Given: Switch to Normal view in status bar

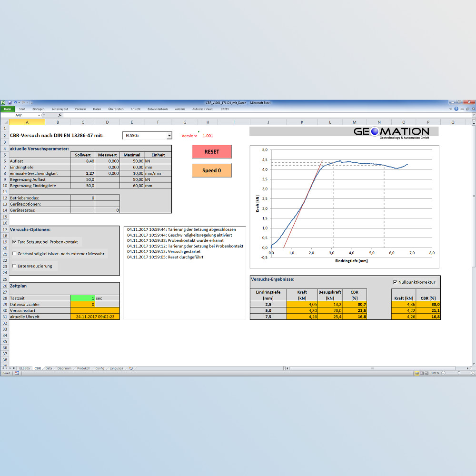Looking at the screenshot, I should [417, 373].
